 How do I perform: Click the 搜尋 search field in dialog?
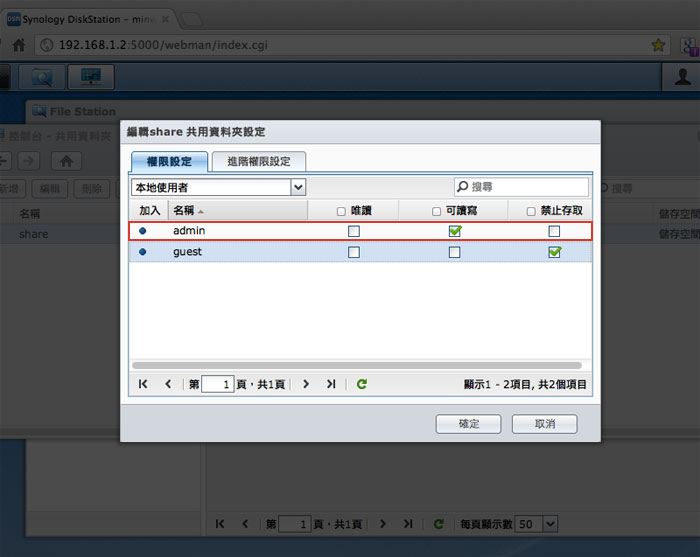521,187
